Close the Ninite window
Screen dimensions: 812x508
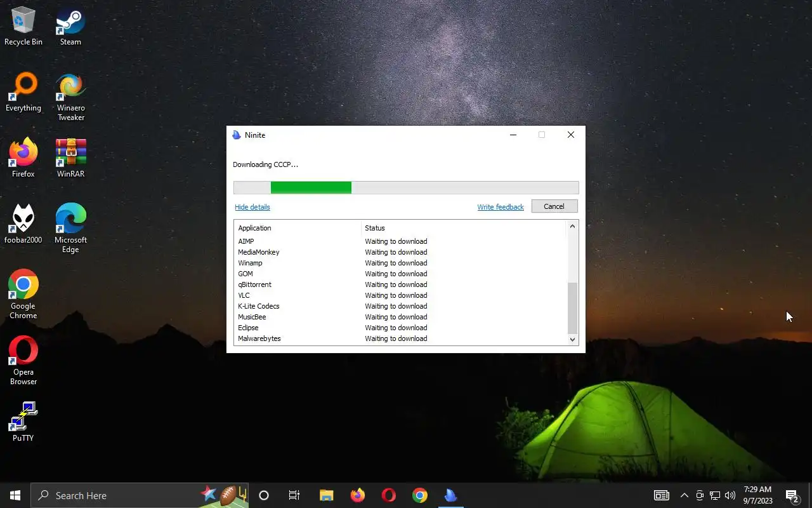571,135
